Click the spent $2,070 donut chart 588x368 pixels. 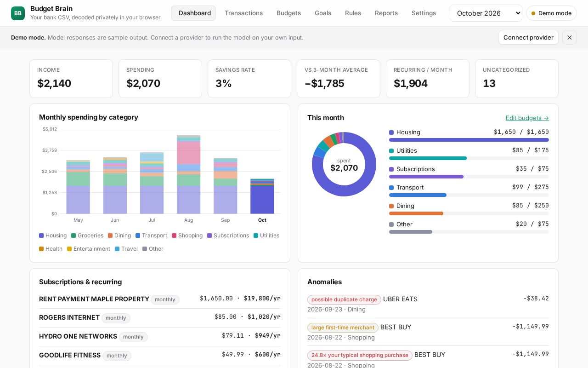click(344, 164)
